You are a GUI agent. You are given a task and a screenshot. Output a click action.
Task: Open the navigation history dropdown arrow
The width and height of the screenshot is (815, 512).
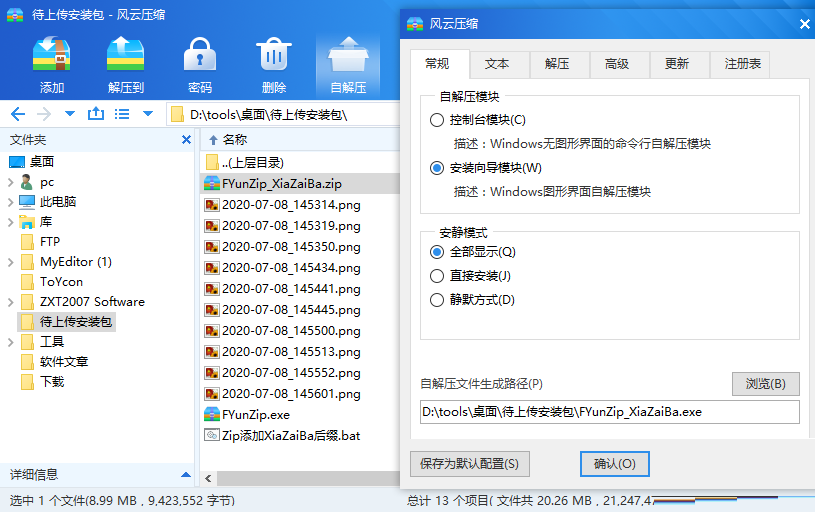(70, 114)
